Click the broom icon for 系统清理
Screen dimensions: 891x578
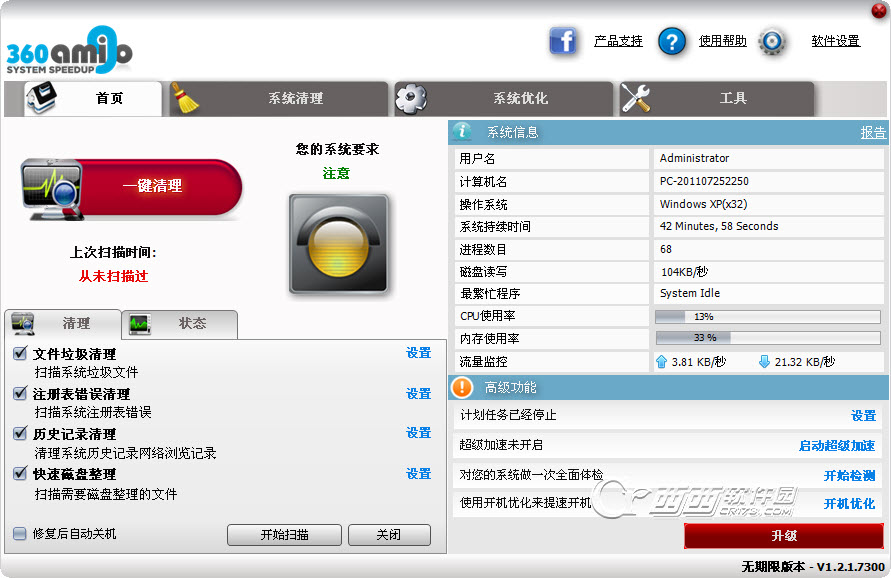pyautogui.click(x=185, y=98)
